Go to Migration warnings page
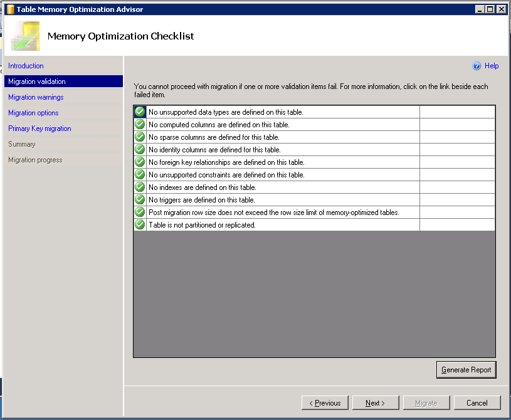 [36, 97]
